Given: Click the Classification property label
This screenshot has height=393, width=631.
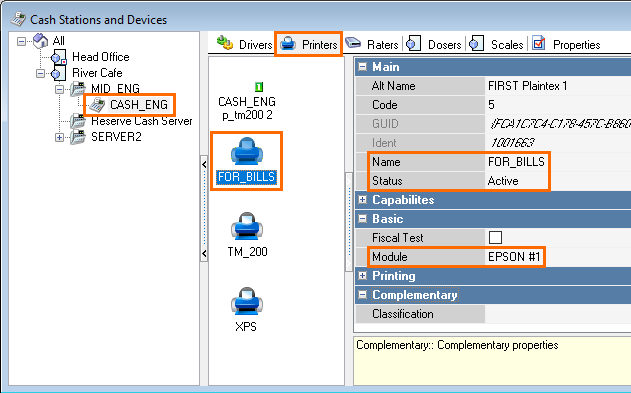Looking at the screenshot, I should tap(402, 314).
